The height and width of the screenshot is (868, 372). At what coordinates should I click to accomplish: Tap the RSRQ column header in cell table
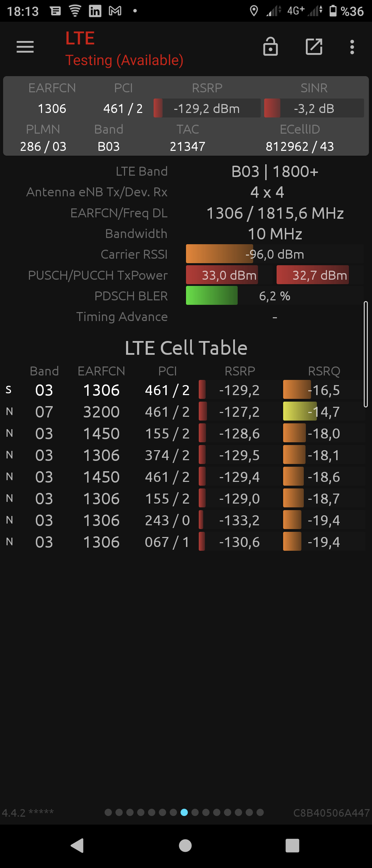pos(324,371)
